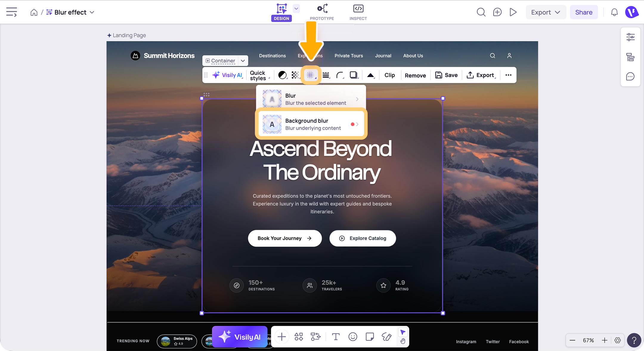The width and height of the screenshot is (644, 351).
Task: Grab the floating toolbar drag handle
Action: pos(206,75)
